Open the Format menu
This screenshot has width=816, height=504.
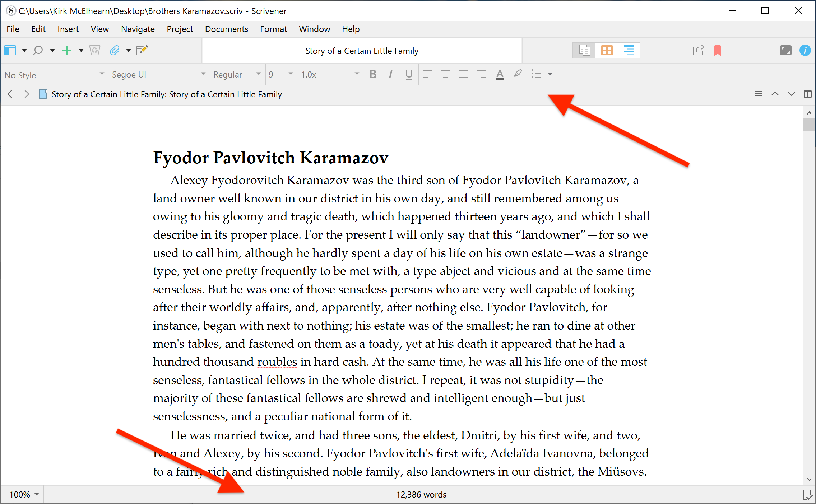[x=273, y=29]
